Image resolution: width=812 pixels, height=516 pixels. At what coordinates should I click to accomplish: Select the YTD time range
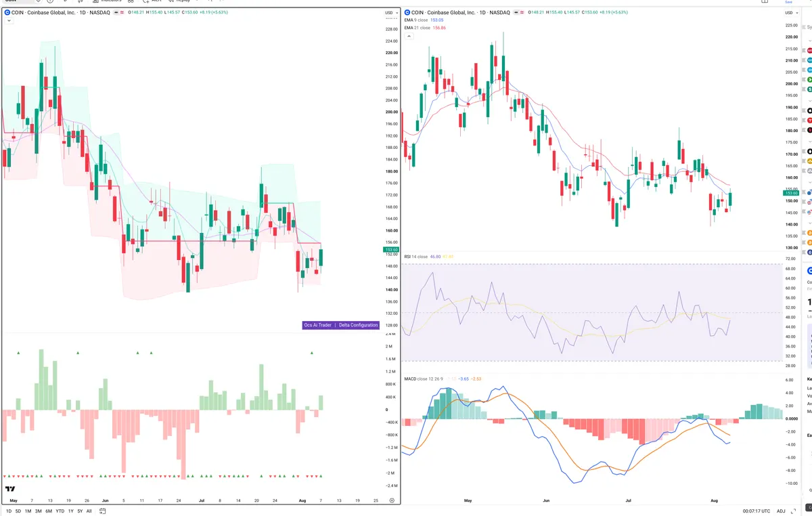[x=60, y=511]
